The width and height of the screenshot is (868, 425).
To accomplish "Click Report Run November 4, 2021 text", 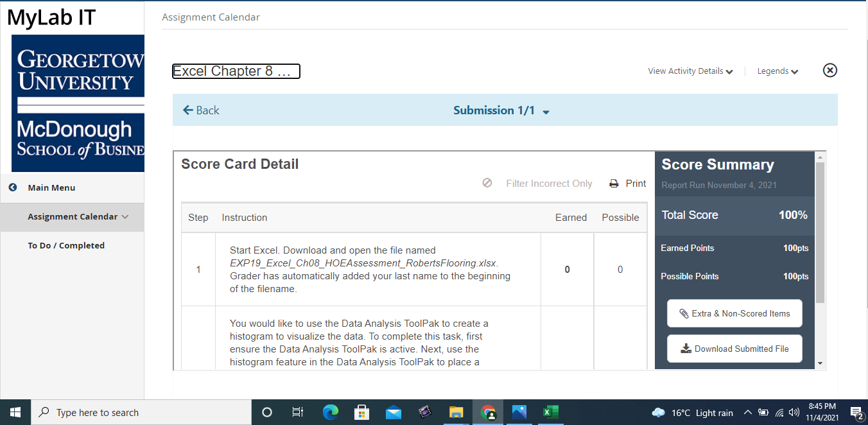I will point(720,185).
